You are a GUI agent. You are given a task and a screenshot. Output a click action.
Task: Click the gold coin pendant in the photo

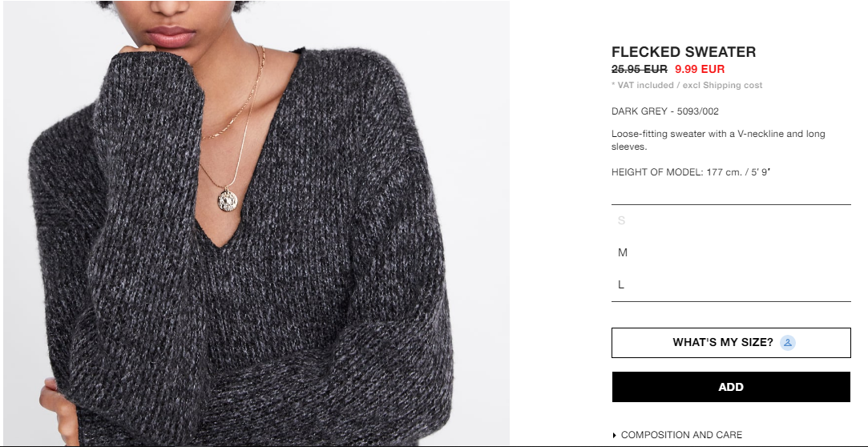228,200
